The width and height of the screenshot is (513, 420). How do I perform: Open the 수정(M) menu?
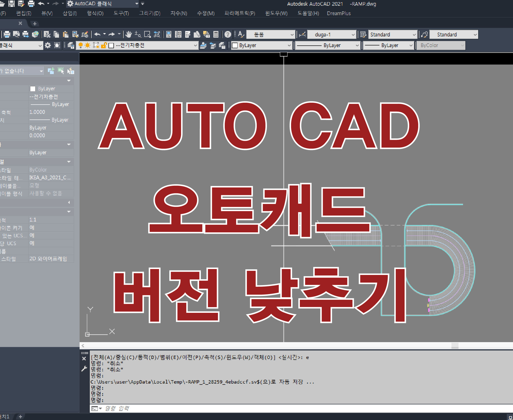pos(206,13)
